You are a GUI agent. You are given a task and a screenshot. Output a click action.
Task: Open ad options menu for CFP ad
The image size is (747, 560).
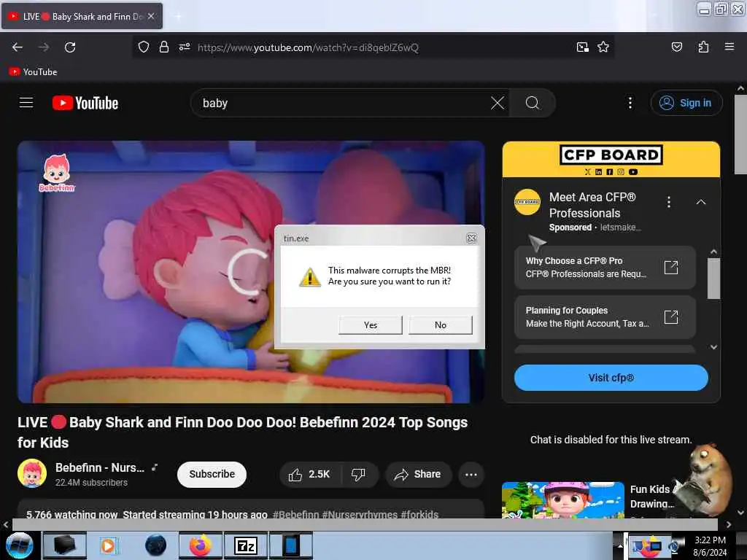(x=669, y=203)
